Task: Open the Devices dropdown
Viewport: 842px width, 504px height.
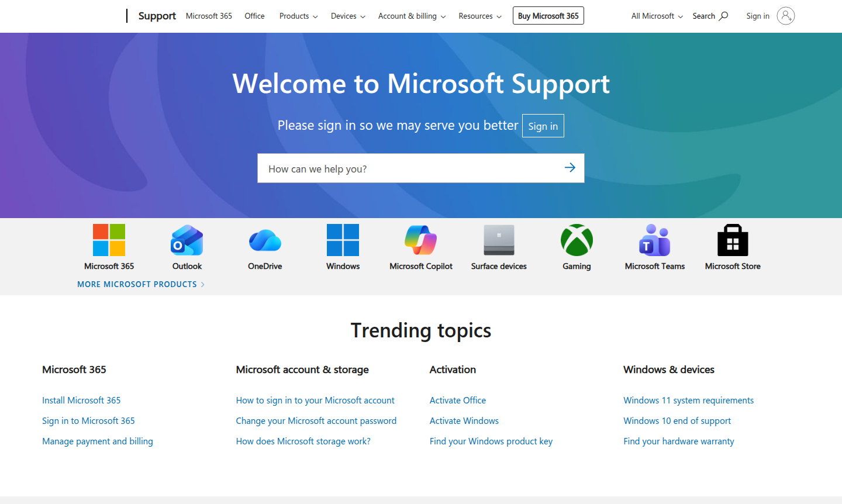Action: [x=348, y=16]
